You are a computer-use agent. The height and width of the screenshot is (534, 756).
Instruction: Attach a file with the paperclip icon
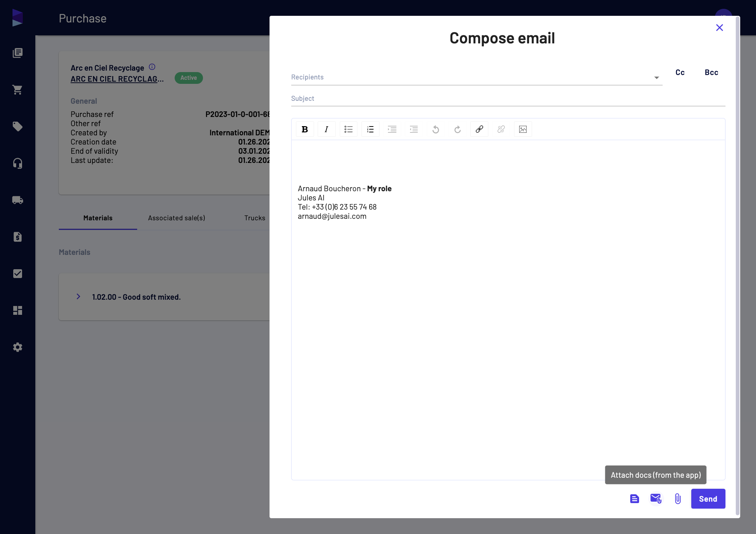tap(678, 499)
